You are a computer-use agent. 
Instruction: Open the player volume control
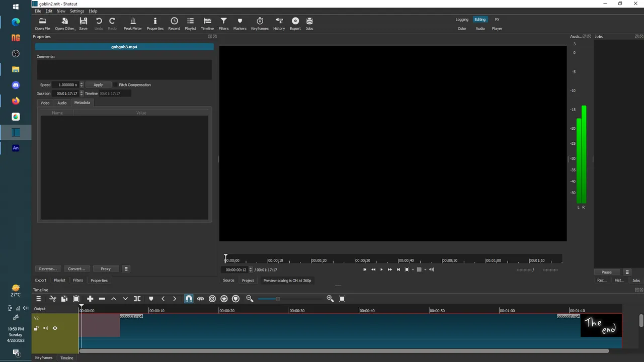click(431, 269)
